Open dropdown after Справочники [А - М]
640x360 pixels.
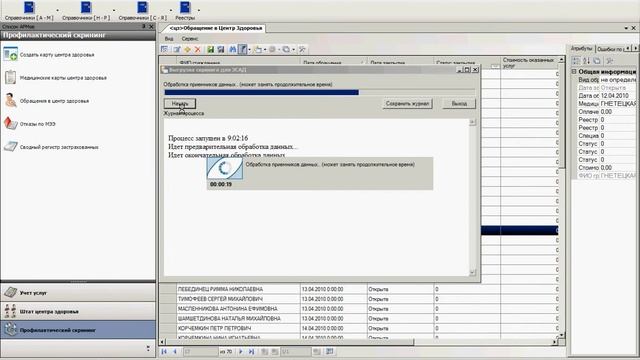(57, 10)
